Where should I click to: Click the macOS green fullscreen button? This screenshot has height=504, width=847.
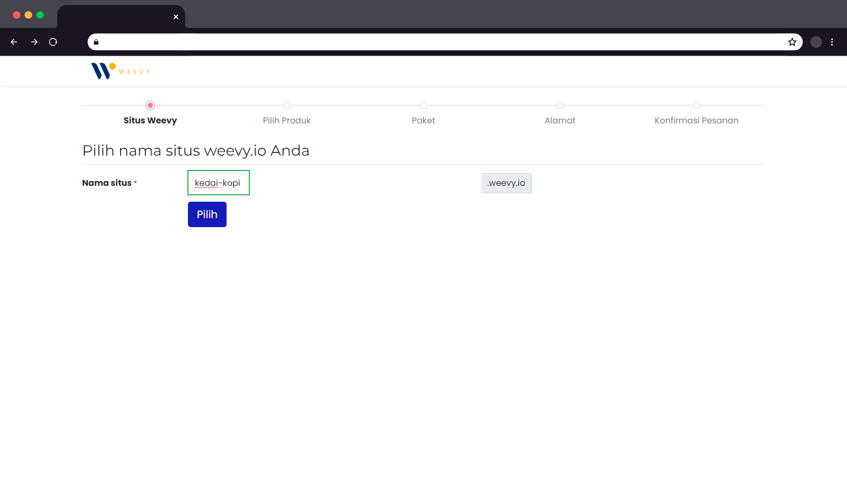pos(40,15)
